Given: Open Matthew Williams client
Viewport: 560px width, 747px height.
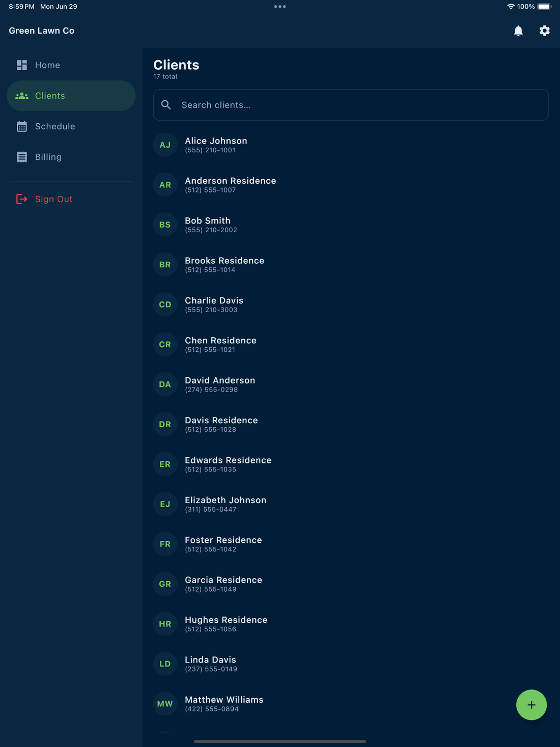Looking at the screenshot, I should 351,703.
